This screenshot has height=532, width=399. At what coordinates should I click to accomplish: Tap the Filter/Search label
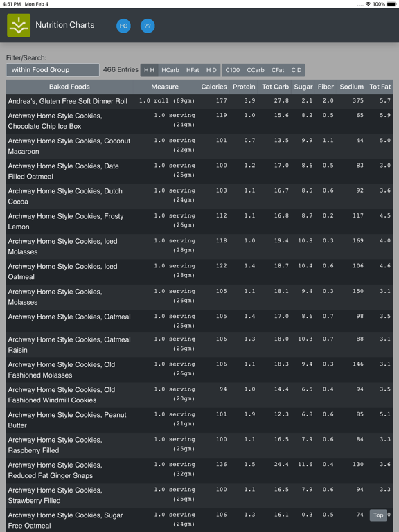tap(26, 57)
